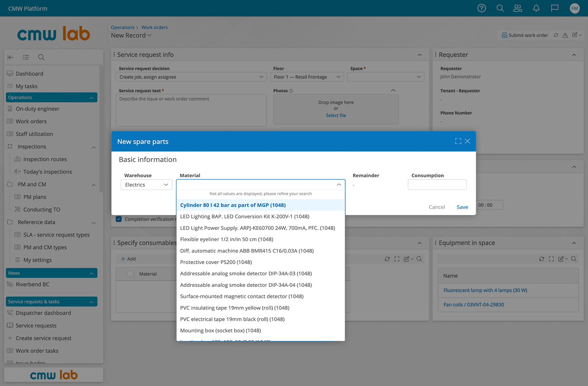Collapse the News sidebar section
Screen dimensions: 588x386
tap(91, 273)
